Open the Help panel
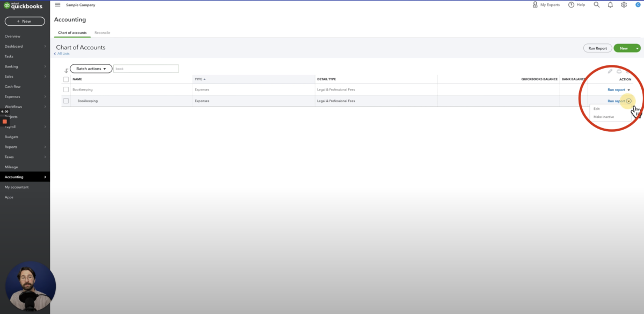Viewport: 644px width, 314px height. (576, 5)
